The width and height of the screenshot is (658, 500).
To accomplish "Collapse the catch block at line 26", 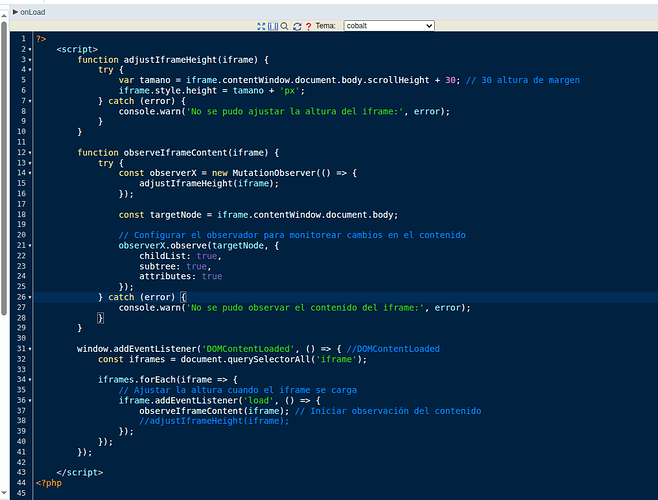I will pos(30,297).
